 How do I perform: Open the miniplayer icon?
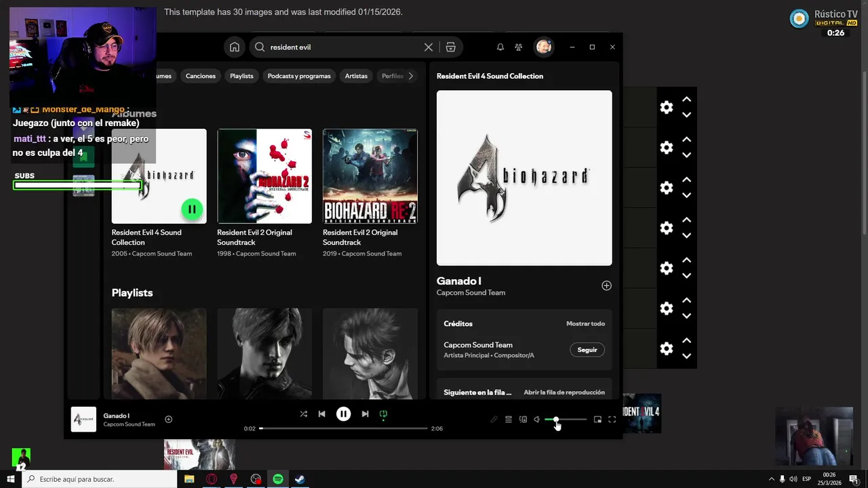point(597,420)
